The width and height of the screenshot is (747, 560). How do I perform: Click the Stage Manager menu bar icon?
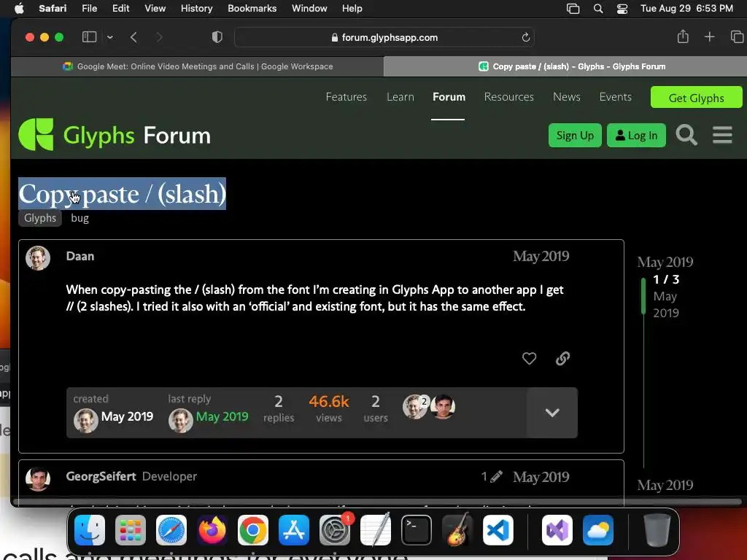573,9
